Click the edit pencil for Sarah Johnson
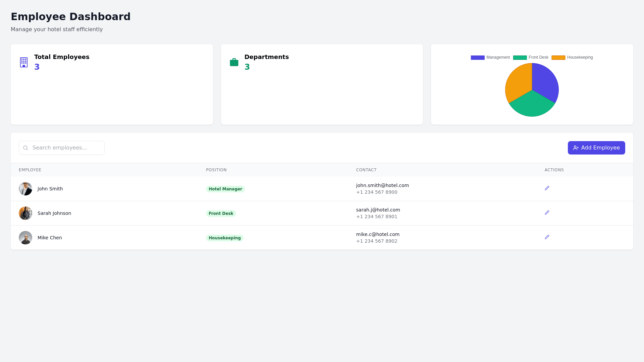This screenshot has width=644, height=362. (547, 213)
